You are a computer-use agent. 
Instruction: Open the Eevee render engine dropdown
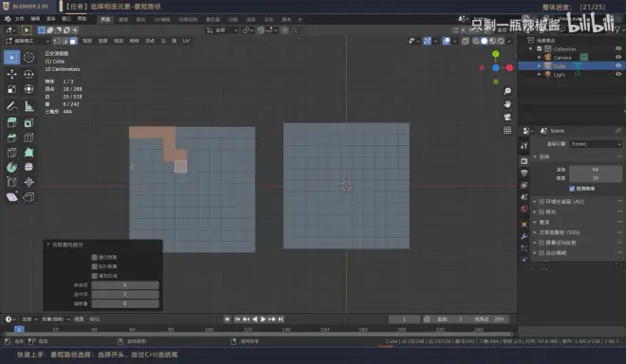[x=596, y=144]
